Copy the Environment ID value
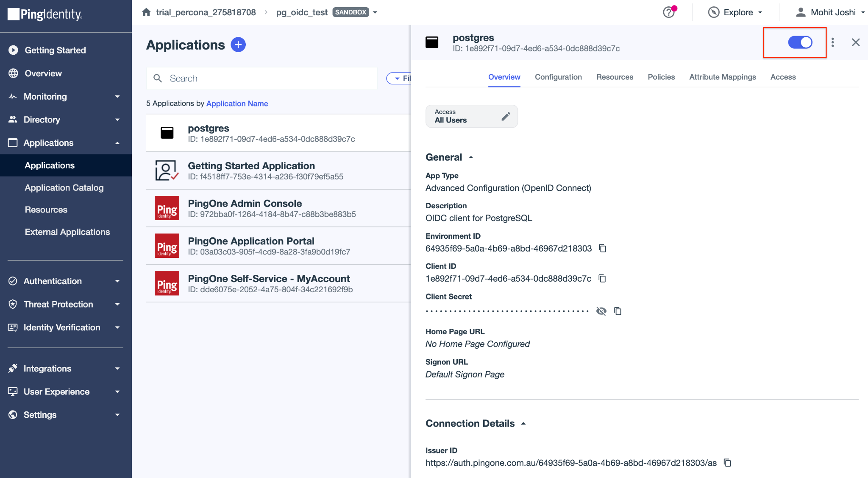This screenshot has width=868, height=478. pos(602,249)
